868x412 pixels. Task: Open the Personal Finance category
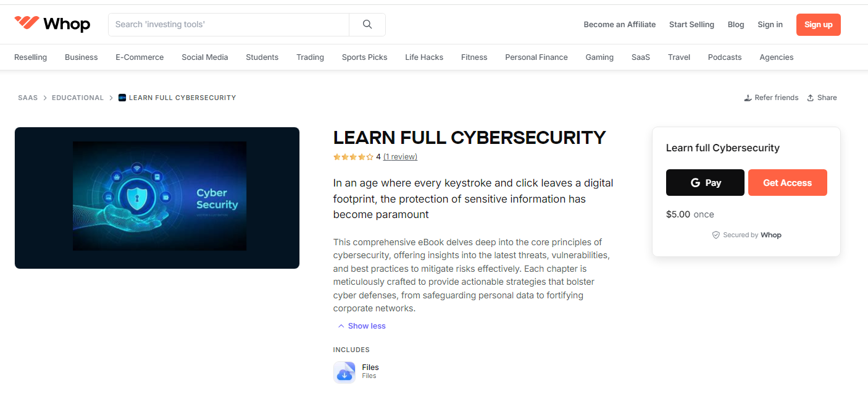[x=536, y=57]
